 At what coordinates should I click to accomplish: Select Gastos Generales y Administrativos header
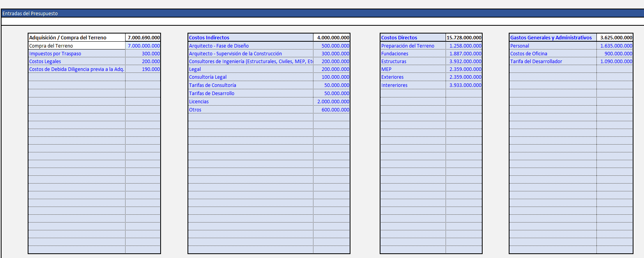tap(552, 37)
